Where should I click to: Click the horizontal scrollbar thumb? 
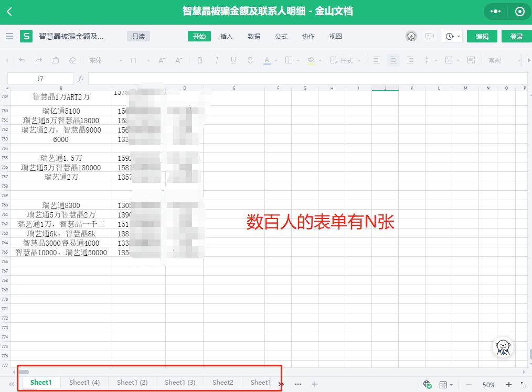pos(24,372)
